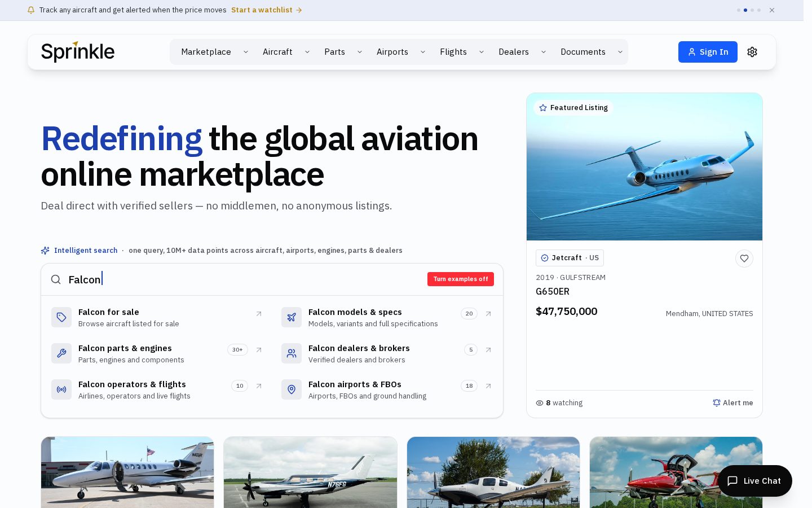Follow the Start a watchlist link
Viewport: 812px width, 508px height.
267,10
